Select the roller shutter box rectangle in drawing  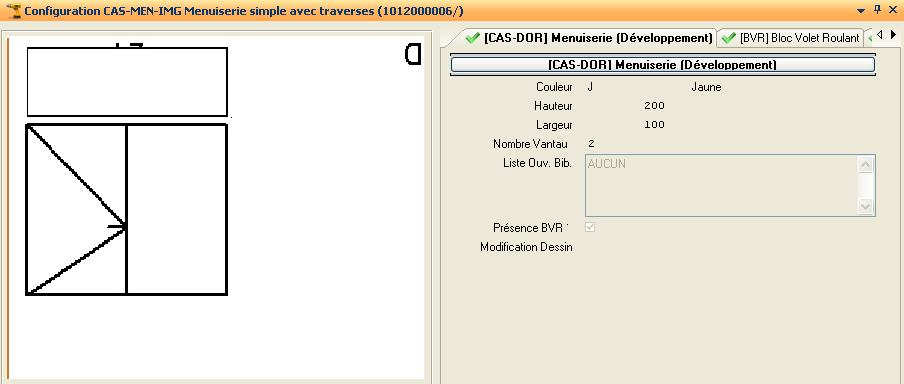(x=127, y=82)
